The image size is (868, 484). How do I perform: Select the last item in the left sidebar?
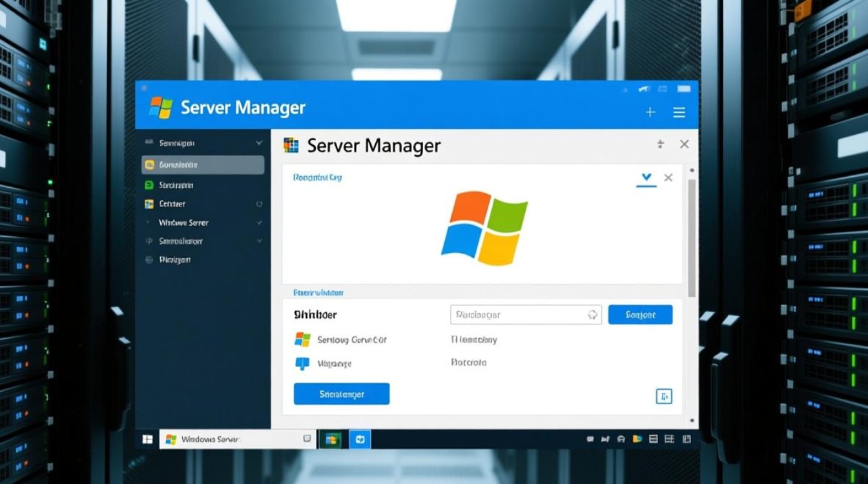pos(174,259)
